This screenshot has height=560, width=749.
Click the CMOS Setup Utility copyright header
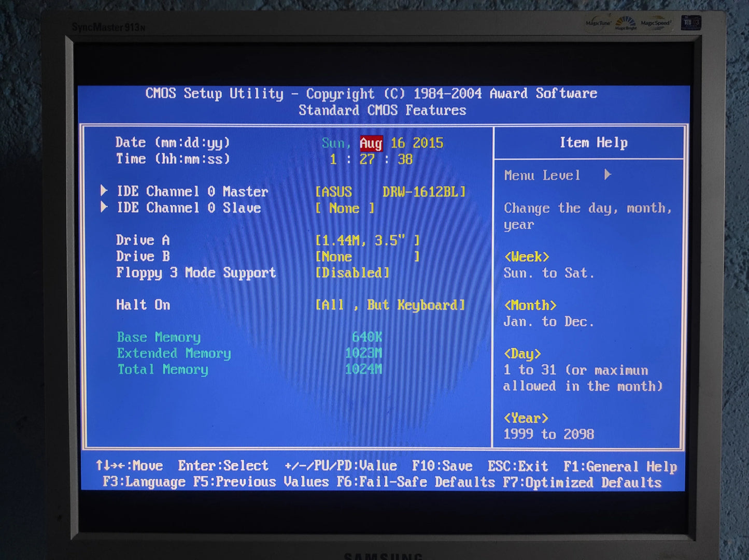point(371,94)
